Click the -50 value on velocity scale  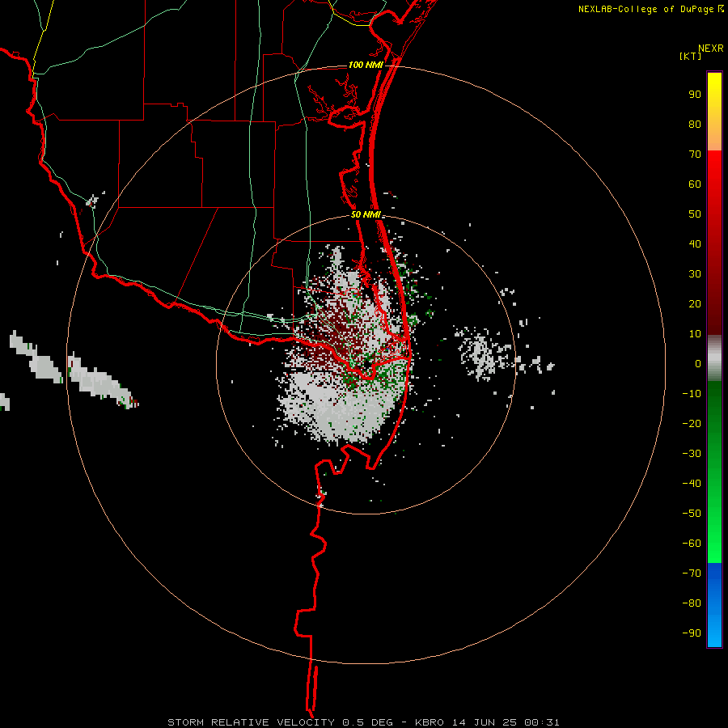pyautogui.click(x=692, y=514)
